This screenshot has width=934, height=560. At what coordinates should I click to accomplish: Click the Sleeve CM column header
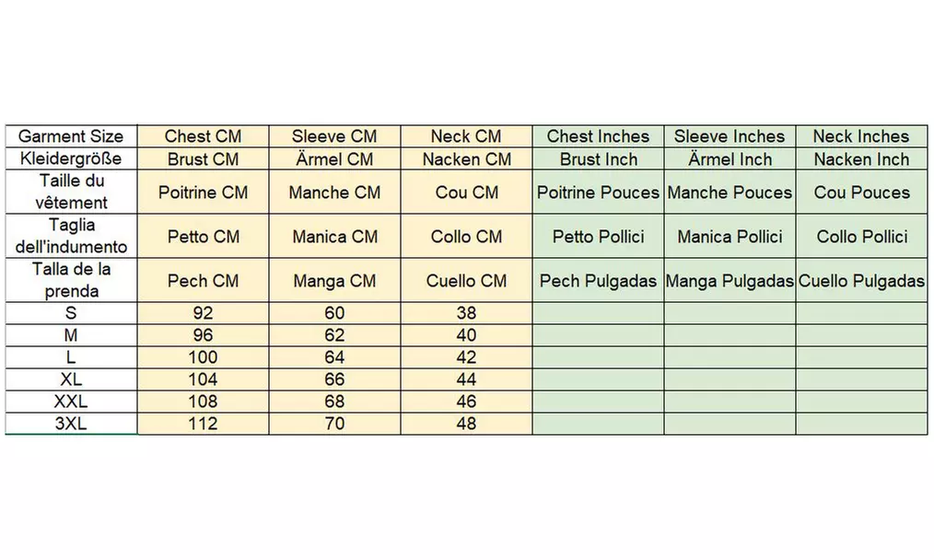334,136
